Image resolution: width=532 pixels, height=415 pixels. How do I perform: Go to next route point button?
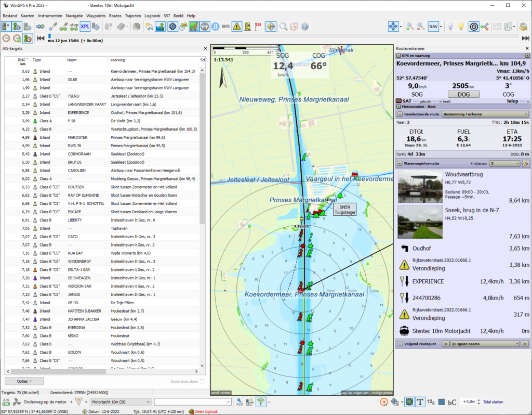point(525,344)
